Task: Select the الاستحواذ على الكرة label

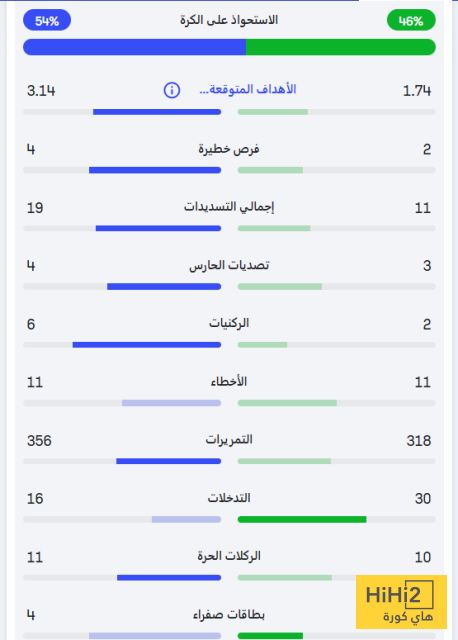Action: point(229,20)
